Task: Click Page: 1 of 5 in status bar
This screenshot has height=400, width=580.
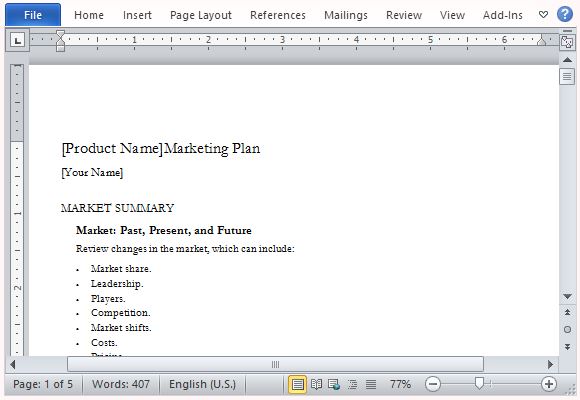Action: [43, 384]
